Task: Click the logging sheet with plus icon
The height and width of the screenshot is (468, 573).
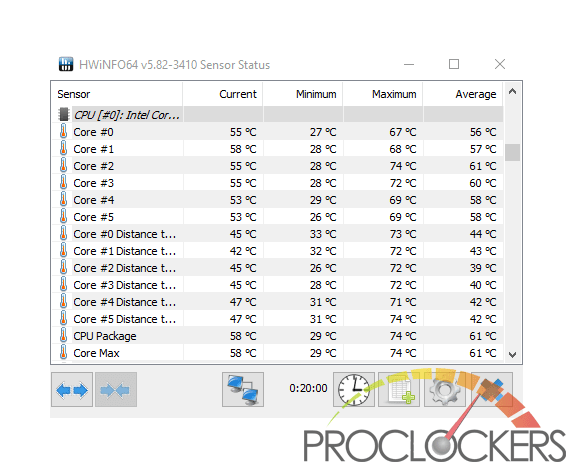Action: pyautogui.click(x=399, y=390)
